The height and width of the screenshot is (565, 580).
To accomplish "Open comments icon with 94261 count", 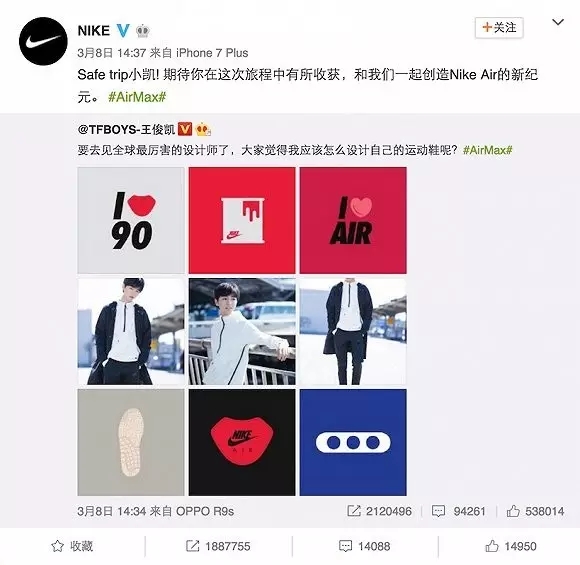I will click(x=438, y=511).
